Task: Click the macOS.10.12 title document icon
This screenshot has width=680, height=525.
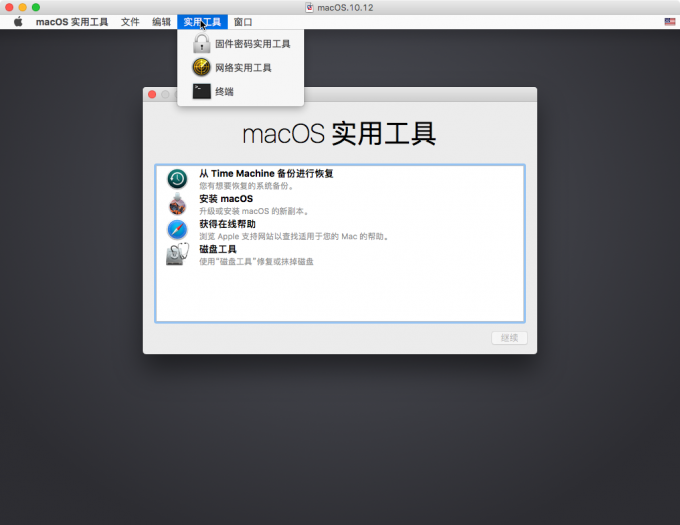Action: click(x=309, y=7)
